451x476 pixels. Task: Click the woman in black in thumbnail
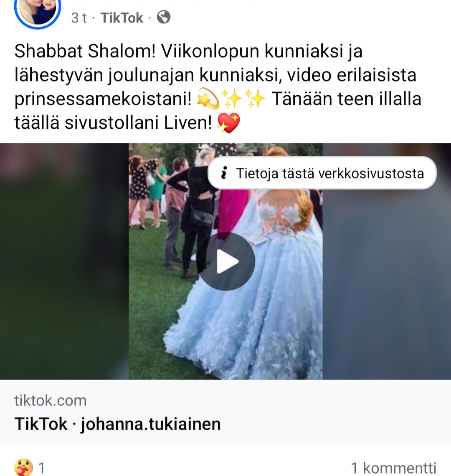pos(194,212)
